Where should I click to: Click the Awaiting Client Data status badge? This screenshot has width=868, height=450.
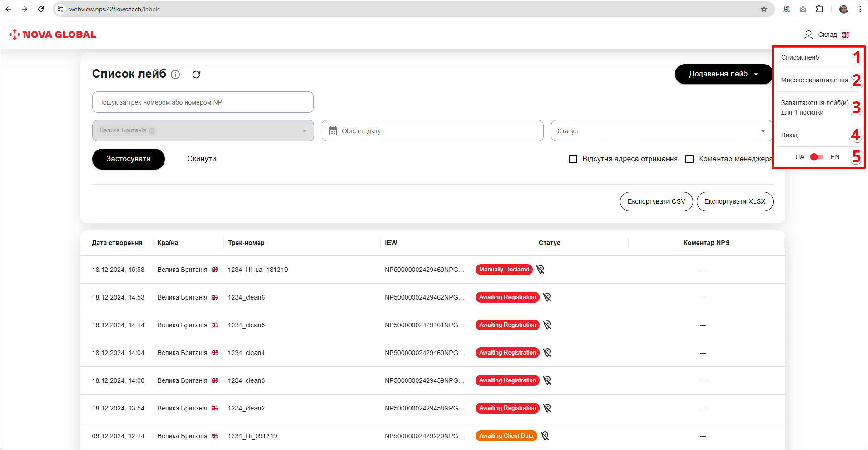(x=506, y=436)
